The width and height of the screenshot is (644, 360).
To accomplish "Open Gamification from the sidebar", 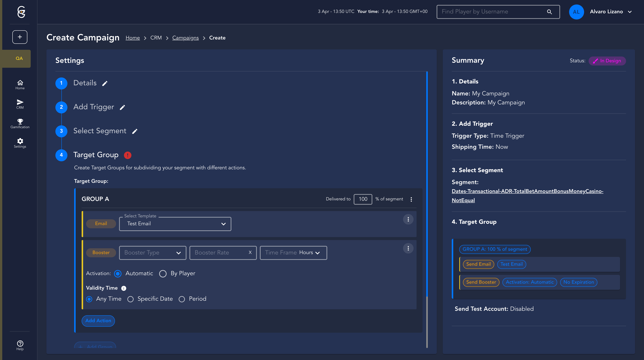I will [20, 123].
